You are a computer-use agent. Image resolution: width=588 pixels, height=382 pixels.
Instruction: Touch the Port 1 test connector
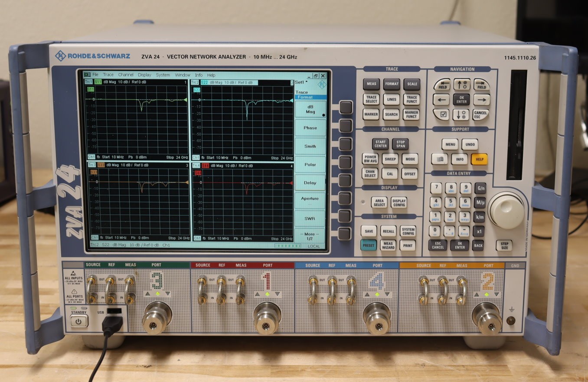coord(267,319)
